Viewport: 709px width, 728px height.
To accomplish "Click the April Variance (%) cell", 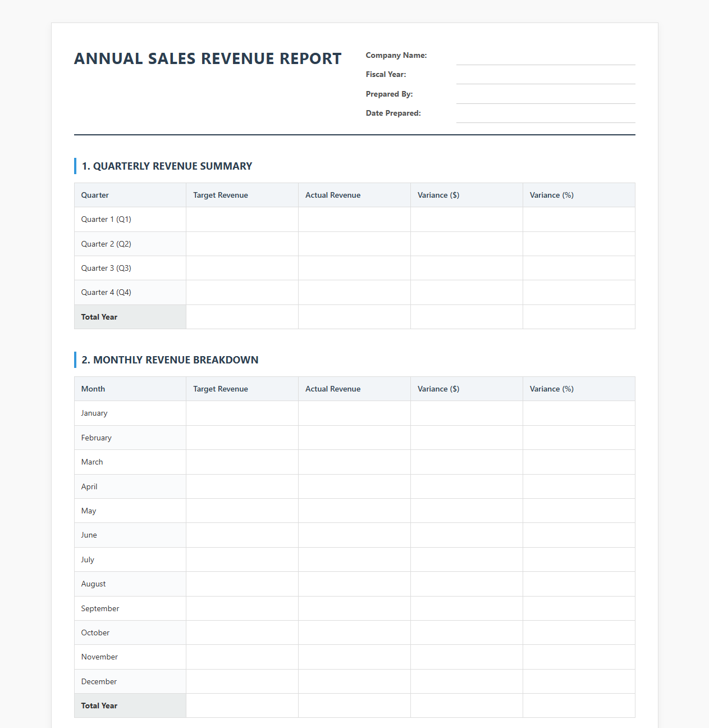I will (579, 486).
